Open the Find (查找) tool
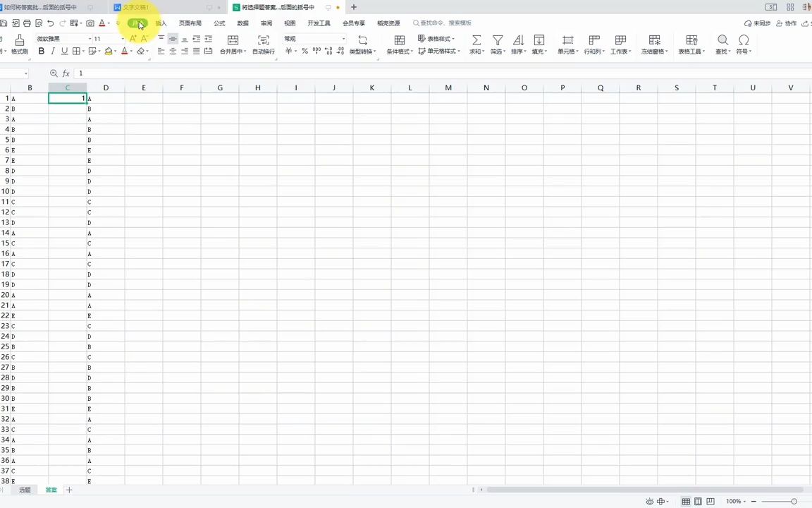Screen dimensions: 812x508 click(722, 42)
